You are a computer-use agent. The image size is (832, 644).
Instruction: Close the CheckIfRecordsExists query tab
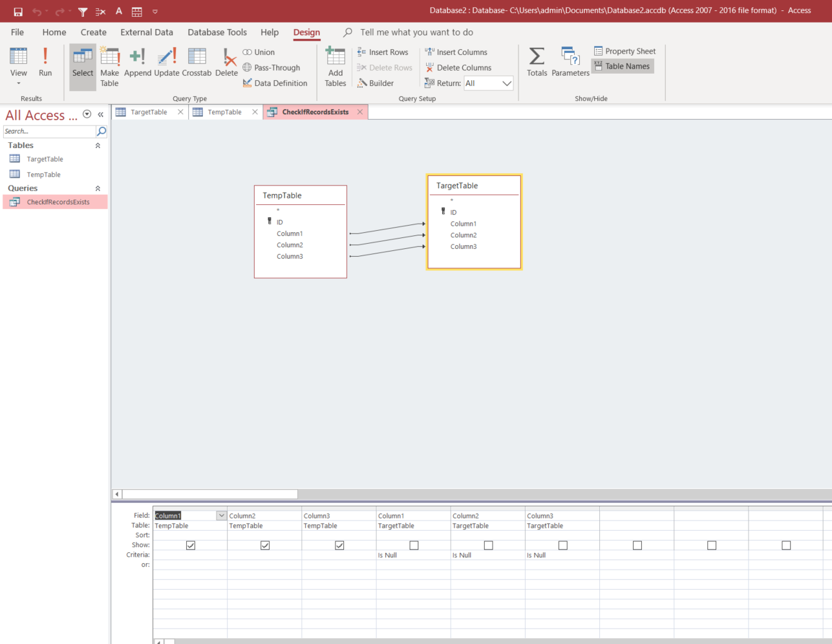(x=360, y=113)
